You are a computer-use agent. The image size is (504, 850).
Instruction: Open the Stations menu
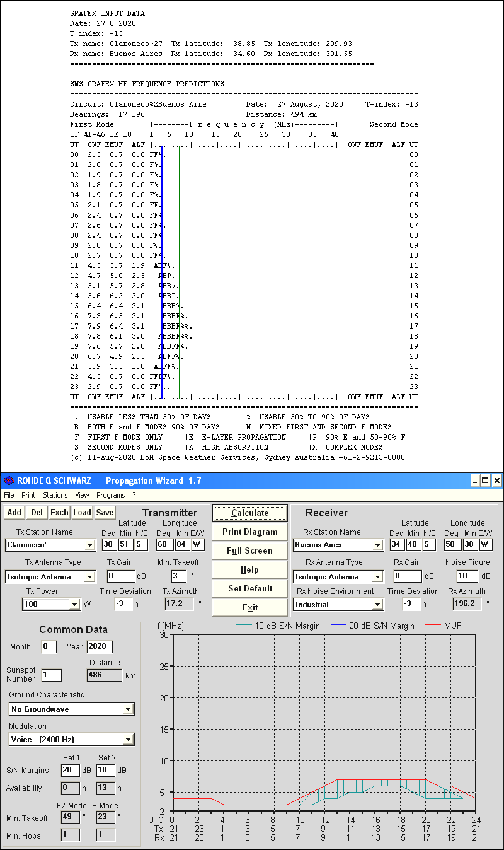55,496
